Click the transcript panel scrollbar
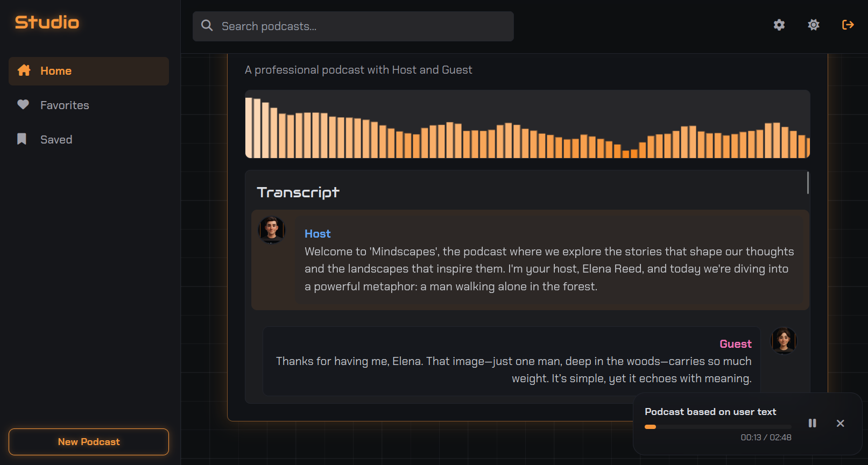Screen dimensions: 868x465 pyautogui.click(x=808, y=183)
